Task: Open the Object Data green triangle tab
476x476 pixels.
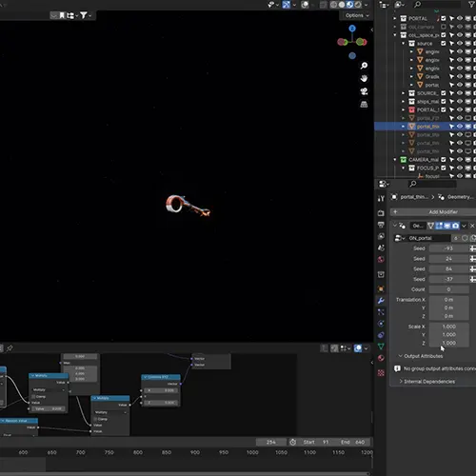Action: pyautogui.click(x=381, y=347)
